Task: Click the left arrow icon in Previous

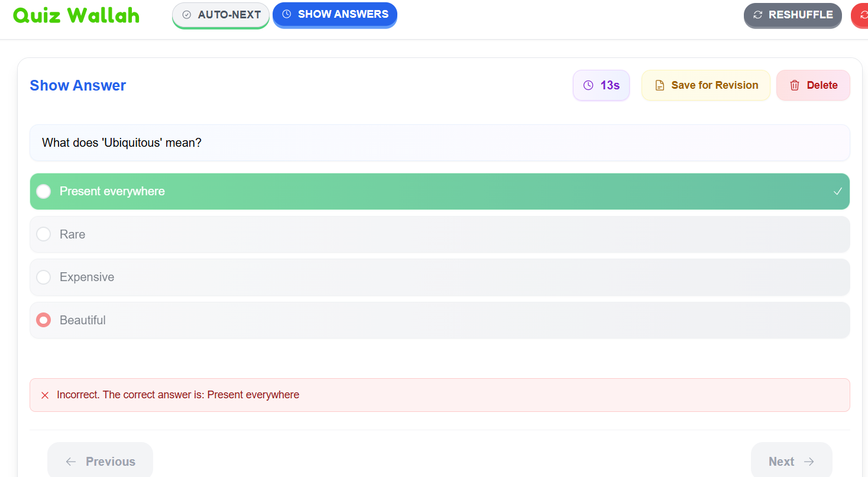Action: (71, 462)
